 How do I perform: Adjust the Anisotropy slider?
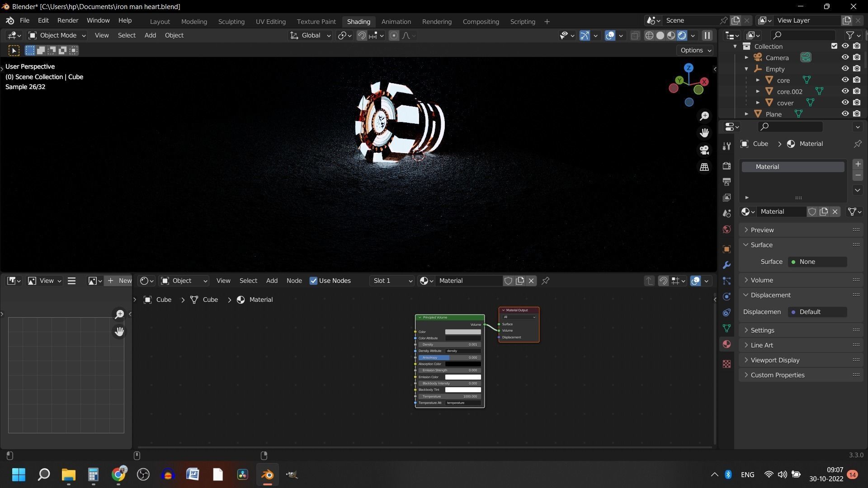(x=449, y=358)
